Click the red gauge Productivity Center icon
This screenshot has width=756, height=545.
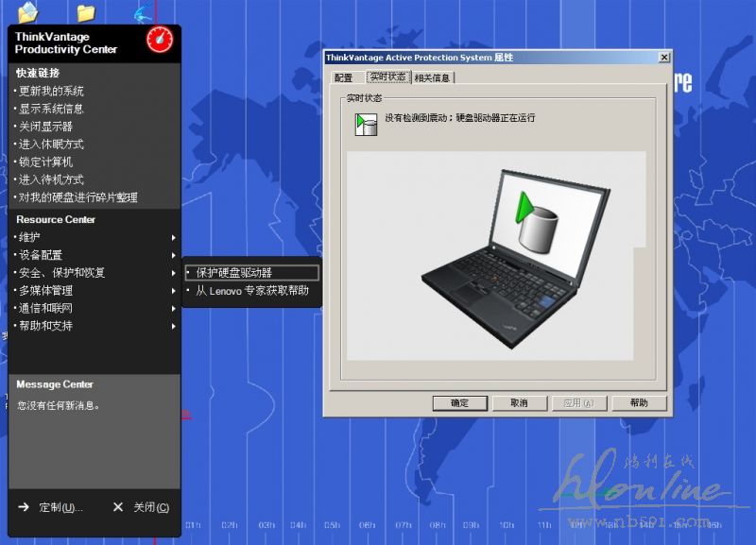[160, 40]
